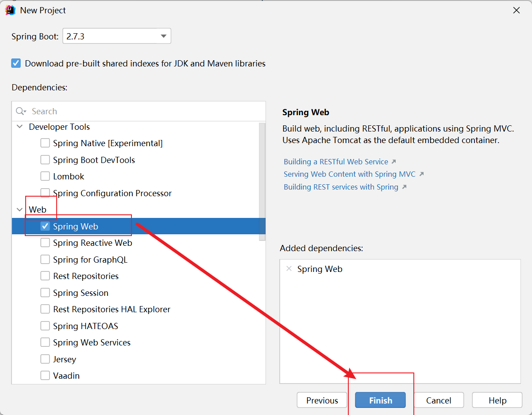Click the dependencies list scrollbar
The image size is (532, 415).
tap(262, 182)
